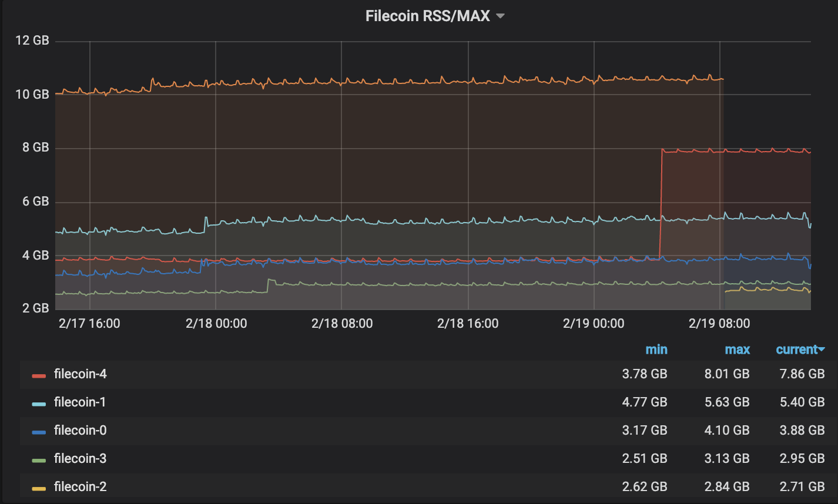This screenshot has height=504, width=838.
Task: Sort legend by the min column header
Action: [x=656, y=350]
